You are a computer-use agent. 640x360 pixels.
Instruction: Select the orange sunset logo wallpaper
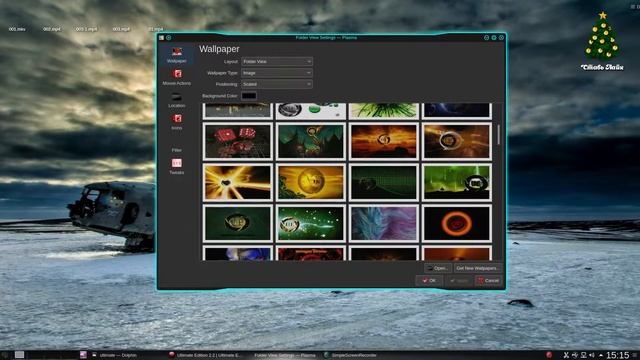(384, 141)
